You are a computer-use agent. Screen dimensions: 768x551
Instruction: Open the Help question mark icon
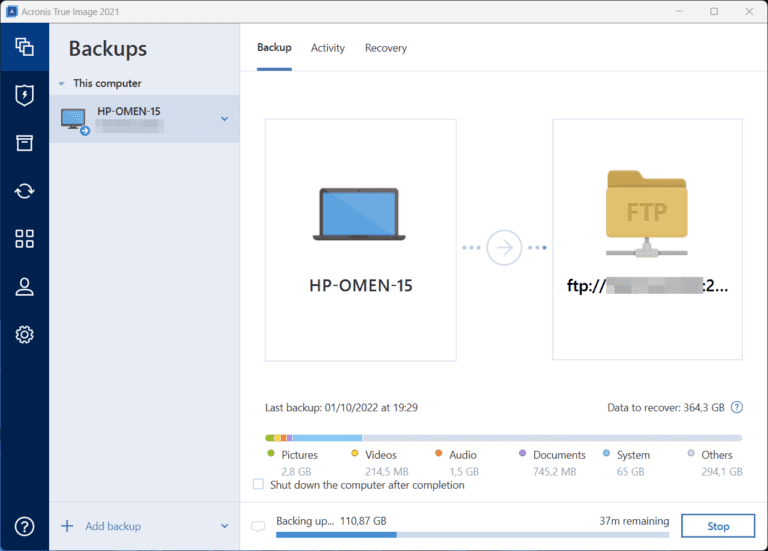[24, 526]
